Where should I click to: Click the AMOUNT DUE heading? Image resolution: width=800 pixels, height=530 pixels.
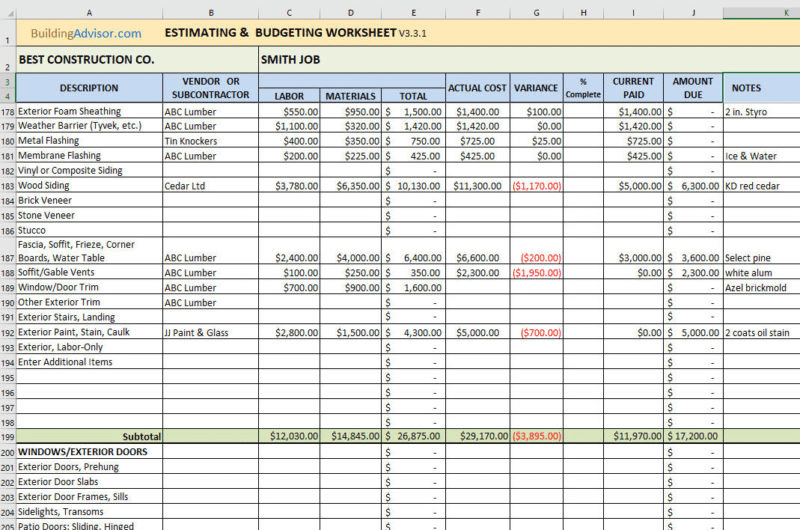(x=693, y=88)
